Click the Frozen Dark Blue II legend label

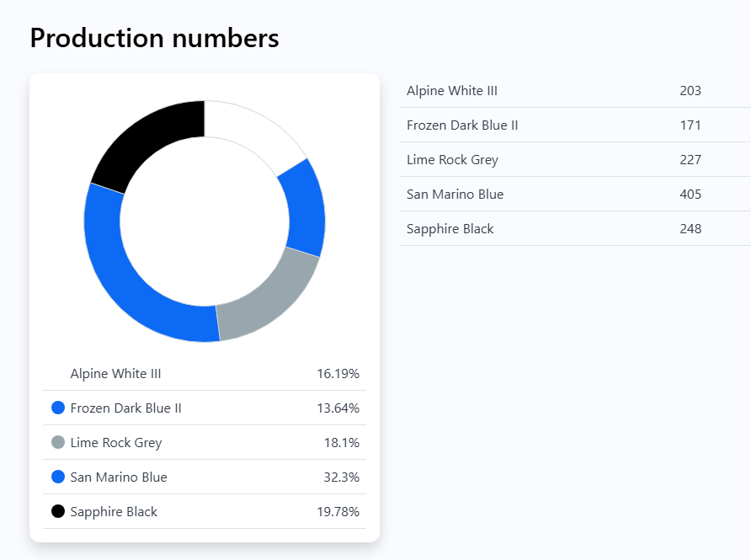(x=125, y=408)
